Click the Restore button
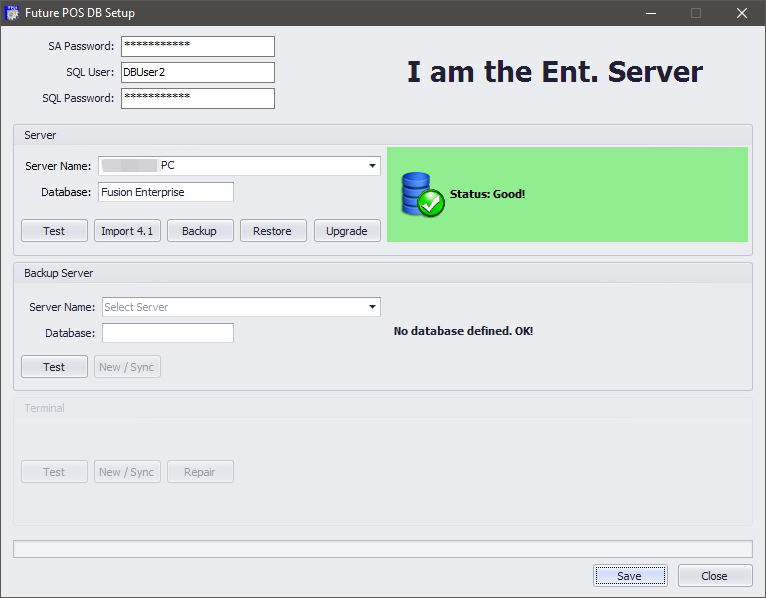766x598 pixels. pos(272,231)
